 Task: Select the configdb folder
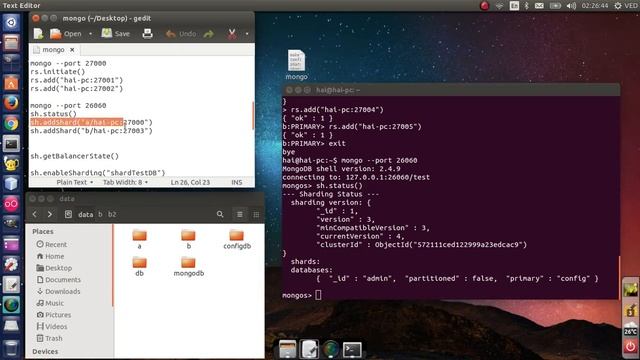[x=237, y=239]
